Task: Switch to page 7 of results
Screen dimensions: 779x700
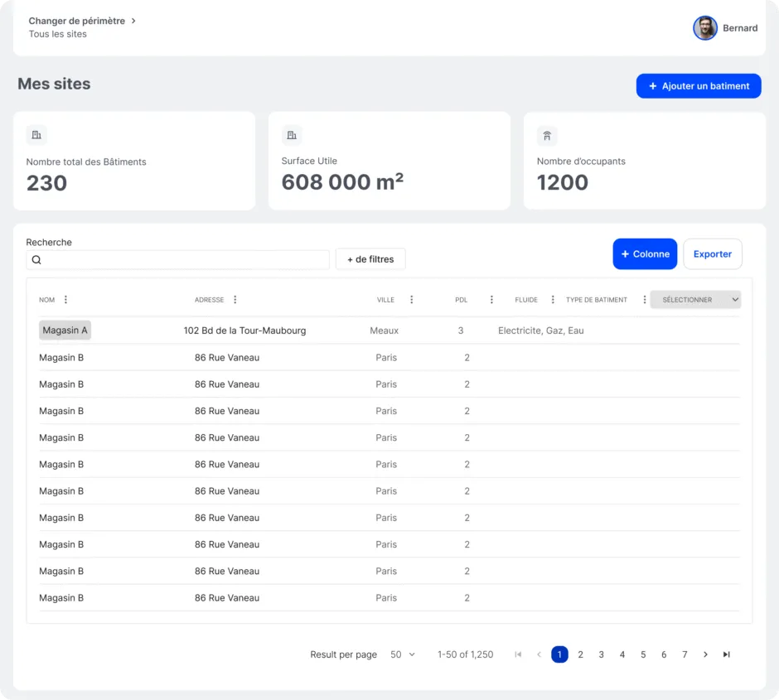Action: [685, 654]
